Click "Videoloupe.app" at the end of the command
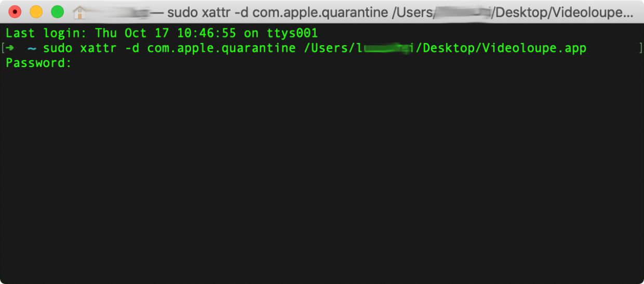The height and width of the screenshot is (284, 644). click(534, 48)
